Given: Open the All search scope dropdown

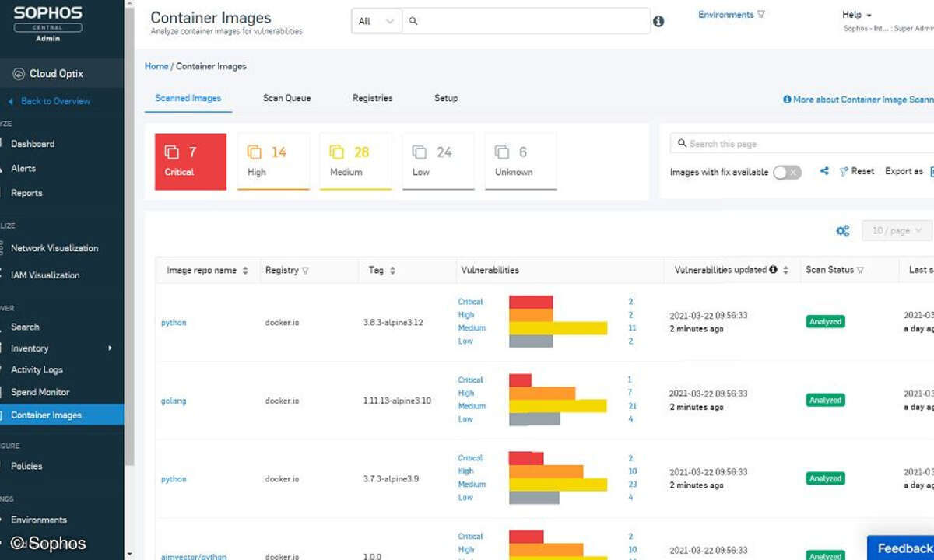Looking at the screenshot, I should point(377,22).
